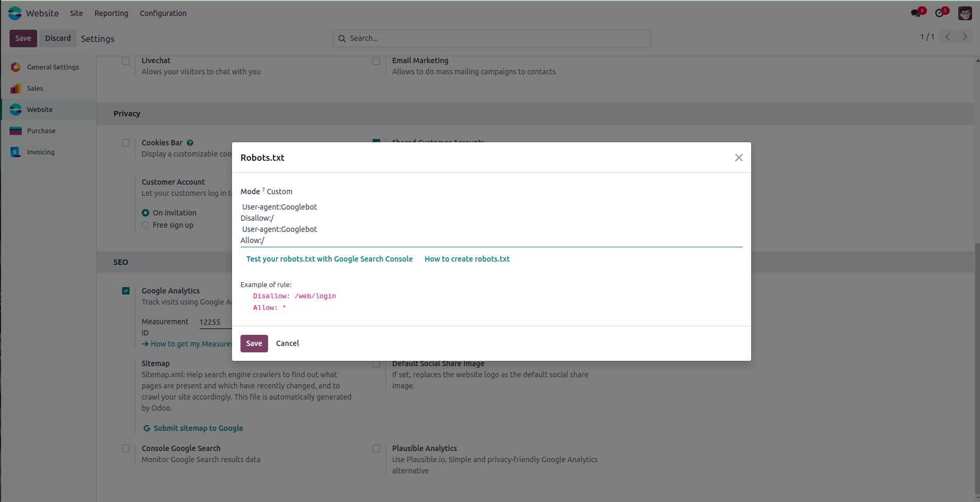Open General Settings in sidebar
The image size is (980, 502).
(x=53, y=67)
